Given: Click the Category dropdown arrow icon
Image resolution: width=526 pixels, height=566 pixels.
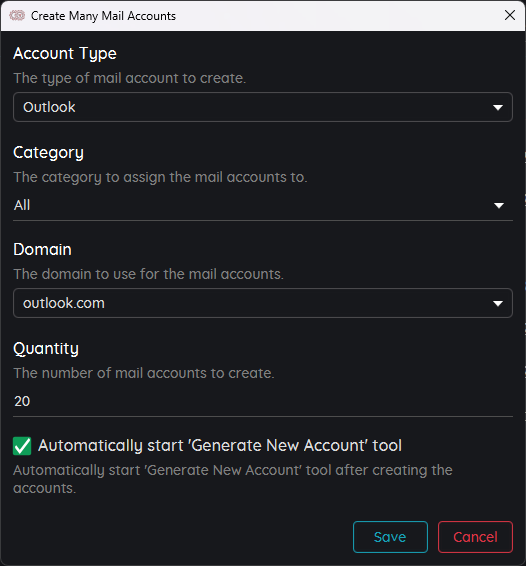Looking at the screenshot, I should click(x=499, y=206).
